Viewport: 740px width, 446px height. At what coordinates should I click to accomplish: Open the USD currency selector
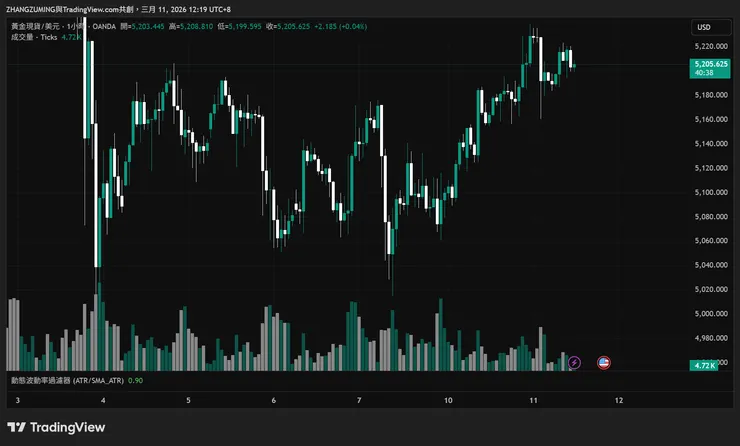[710, 27]
